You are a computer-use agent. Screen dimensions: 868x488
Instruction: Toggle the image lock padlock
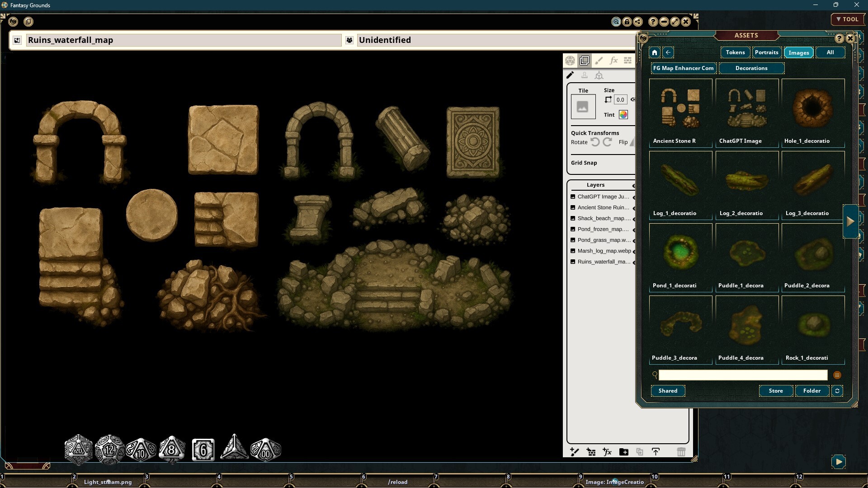[627, 22]
